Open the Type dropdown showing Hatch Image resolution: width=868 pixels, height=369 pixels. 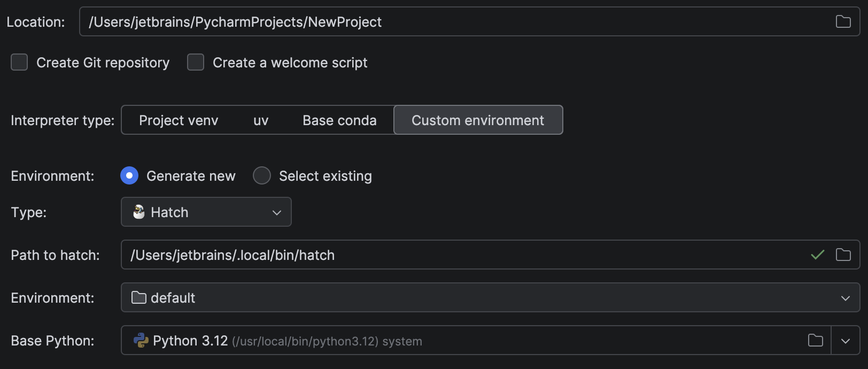(x=277, y=212)
